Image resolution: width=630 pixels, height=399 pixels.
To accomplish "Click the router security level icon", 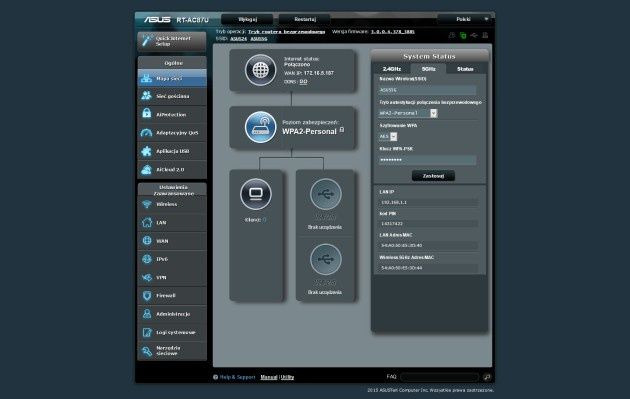I will click(260, 127).
